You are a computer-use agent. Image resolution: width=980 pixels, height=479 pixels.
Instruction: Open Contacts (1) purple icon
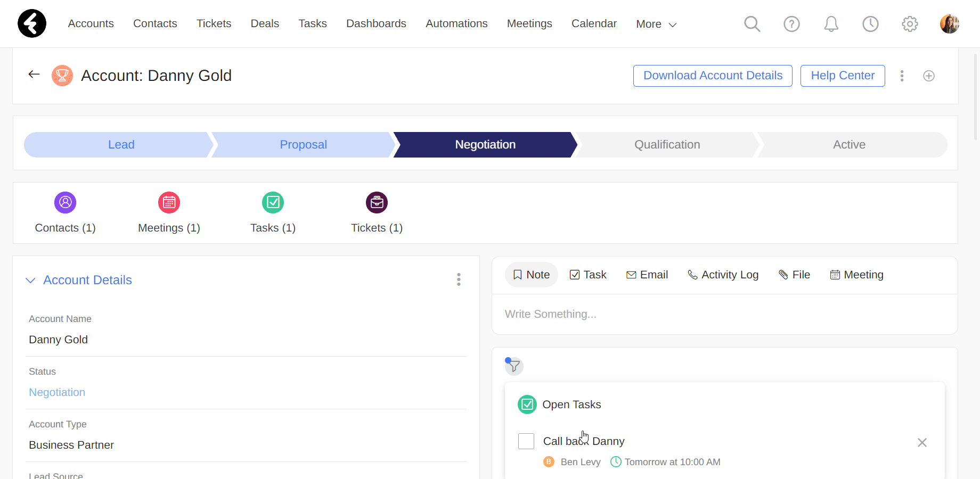(65, 202)
